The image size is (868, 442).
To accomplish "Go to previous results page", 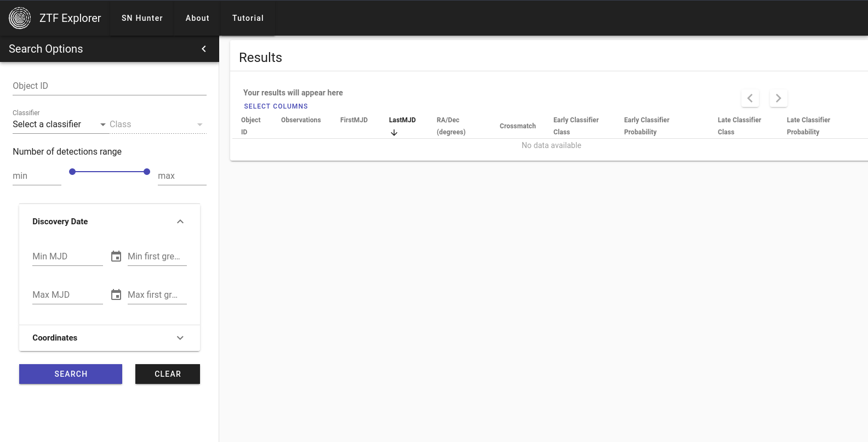I will pos(750,98).
